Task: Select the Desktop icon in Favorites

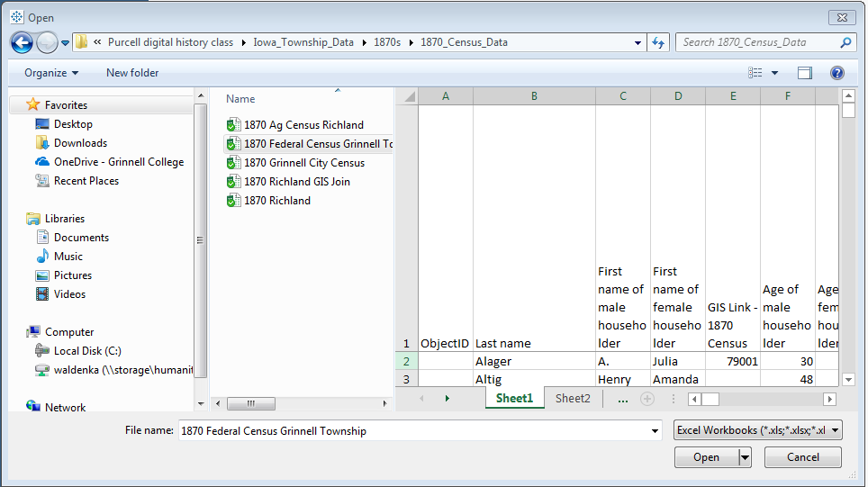Action: coord(42,124)
